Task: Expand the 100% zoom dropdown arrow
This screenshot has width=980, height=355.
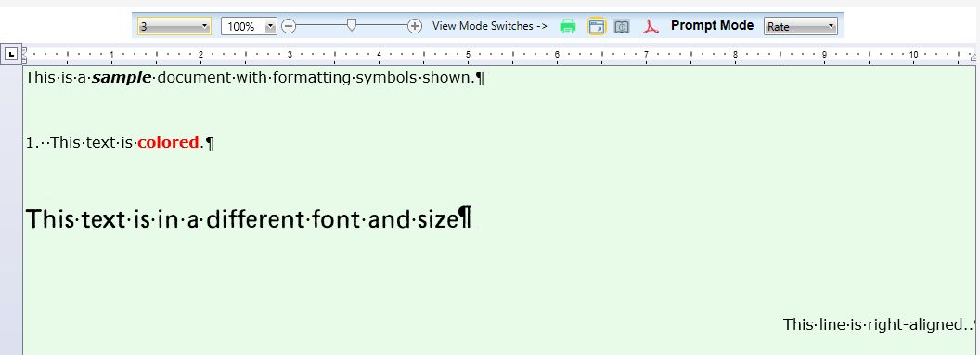Action: click(x=271, y=26)
